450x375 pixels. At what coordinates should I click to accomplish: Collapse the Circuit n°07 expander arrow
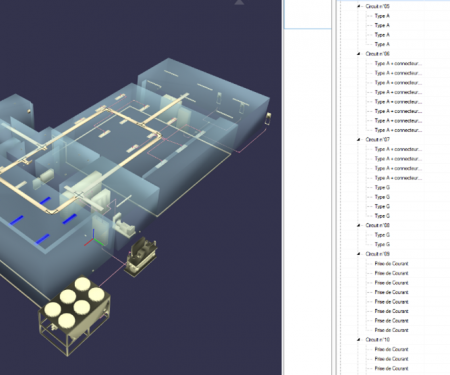coord(359,139)
